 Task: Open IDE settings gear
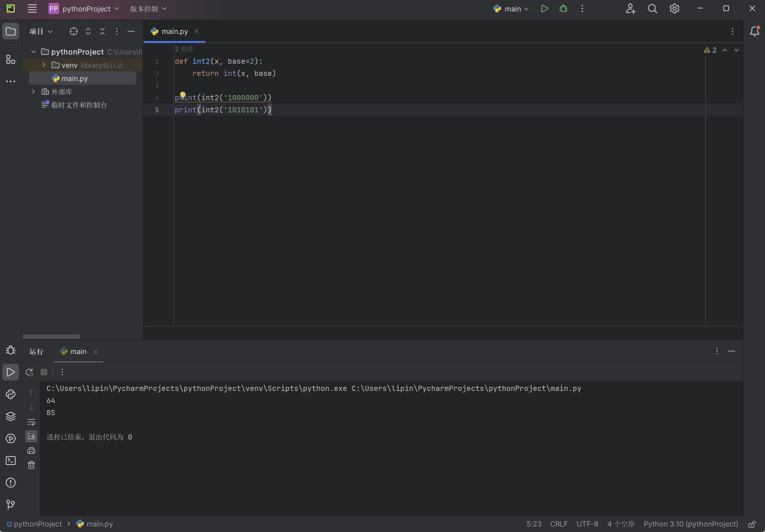(x=674, y=8)
